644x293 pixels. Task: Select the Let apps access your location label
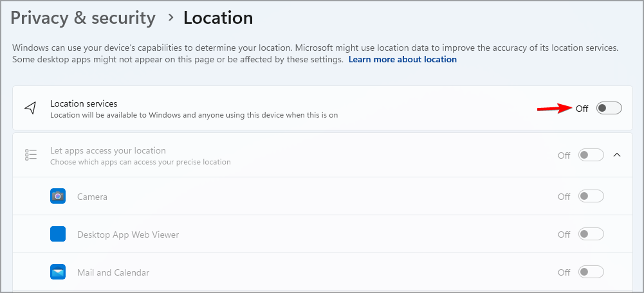(108, 151)
